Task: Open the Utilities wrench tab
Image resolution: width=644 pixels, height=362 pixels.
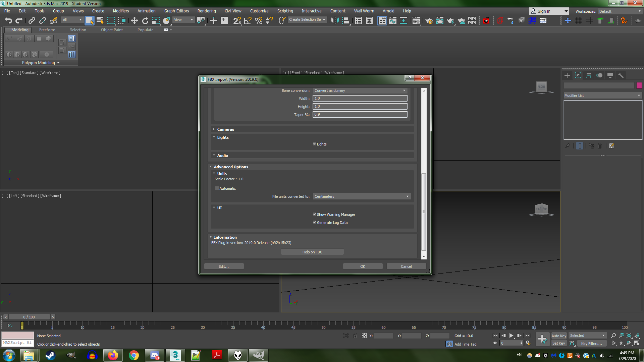Action: [621, 75]
